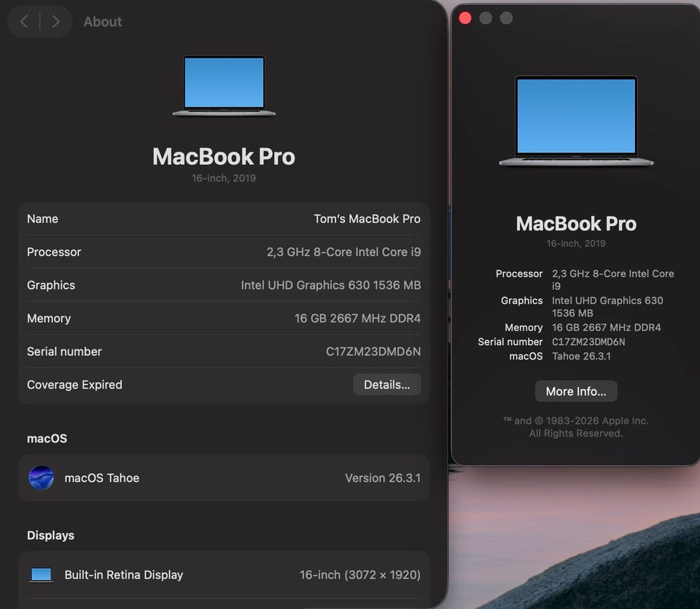
Task: Click the zoom button in About This Mac window
Action: (x=506, y=18)
